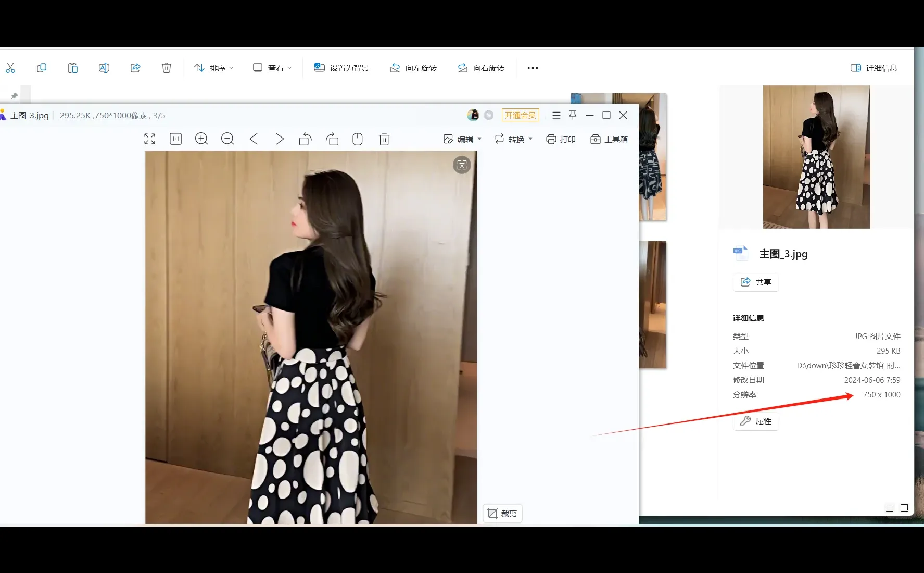Click the '295 KB' size value
The height and width of the screenshot is (573, 924).
pyautogui.click(x=888, y=351)
